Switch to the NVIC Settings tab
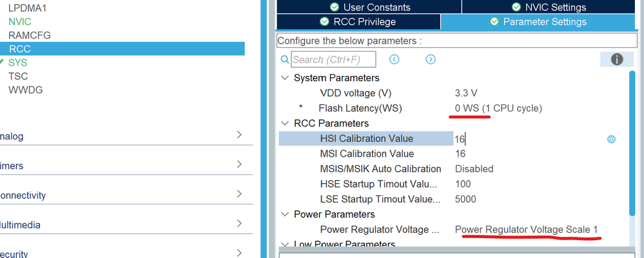Screen dimensions: 644x258 pos(549,7)
